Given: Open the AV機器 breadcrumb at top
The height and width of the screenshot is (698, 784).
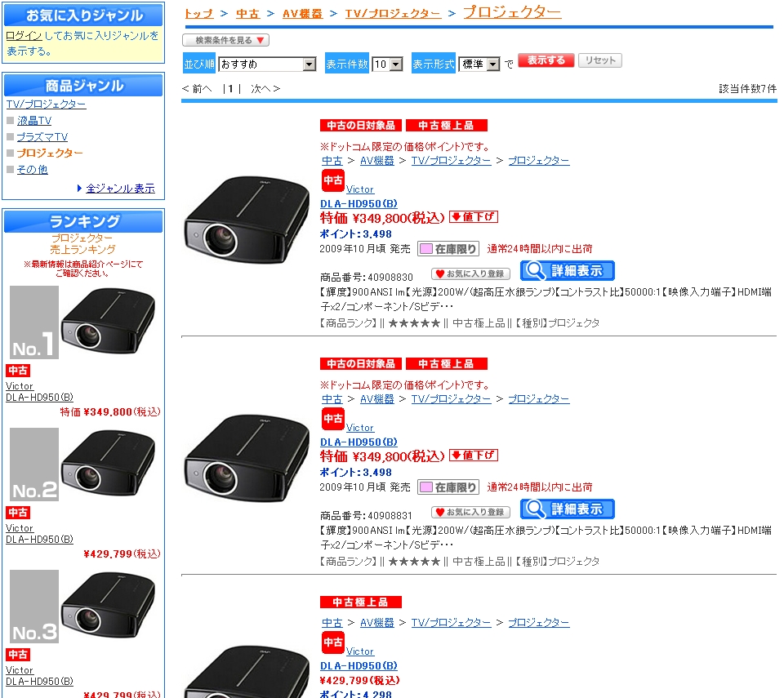Looking at the screenshot, I should [302, 14].
